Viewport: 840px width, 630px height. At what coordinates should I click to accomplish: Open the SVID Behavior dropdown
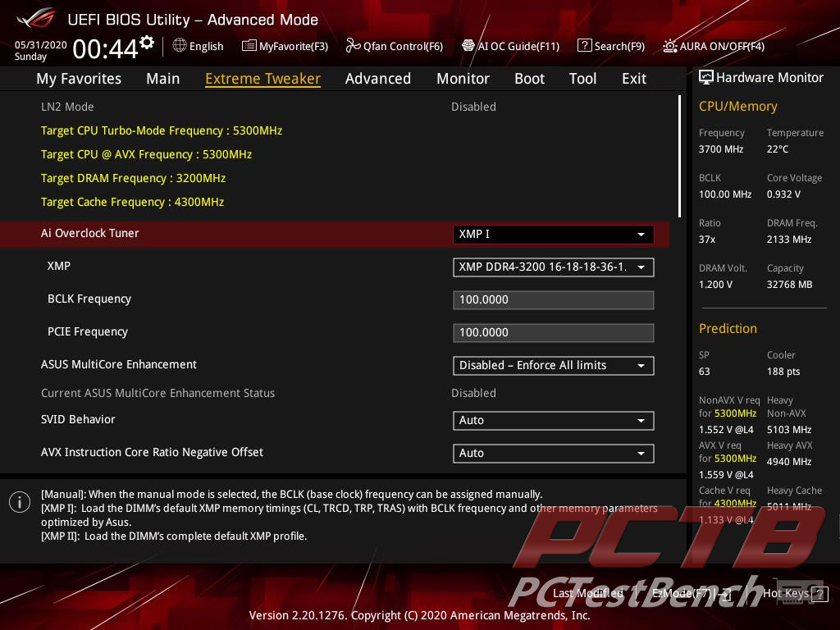(554, 421)
